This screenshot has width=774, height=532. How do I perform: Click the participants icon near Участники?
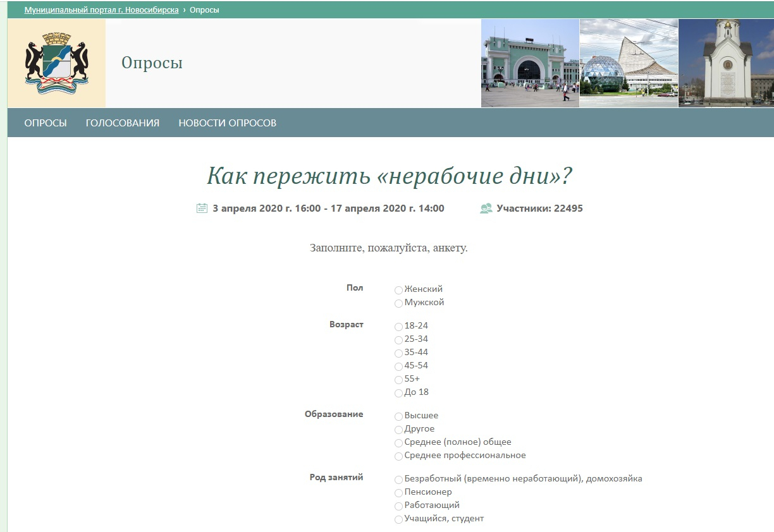[x=486, y=208]
